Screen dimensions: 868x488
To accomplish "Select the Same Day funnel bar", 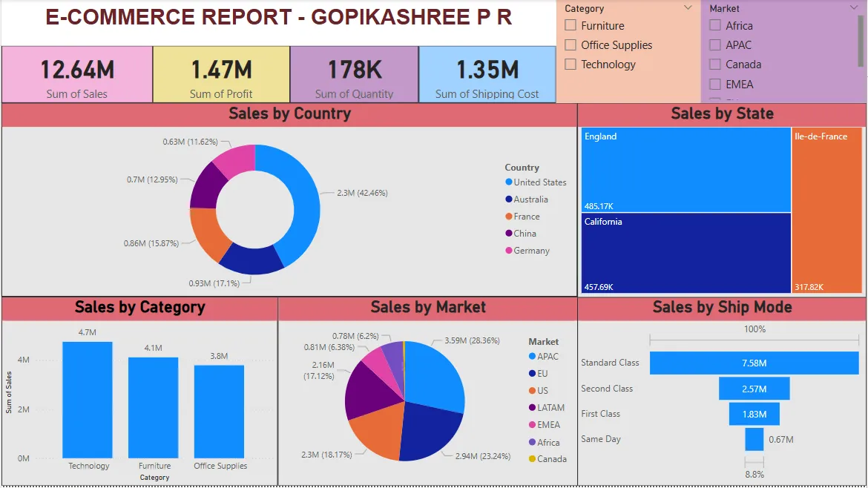I will click(754, 439).
